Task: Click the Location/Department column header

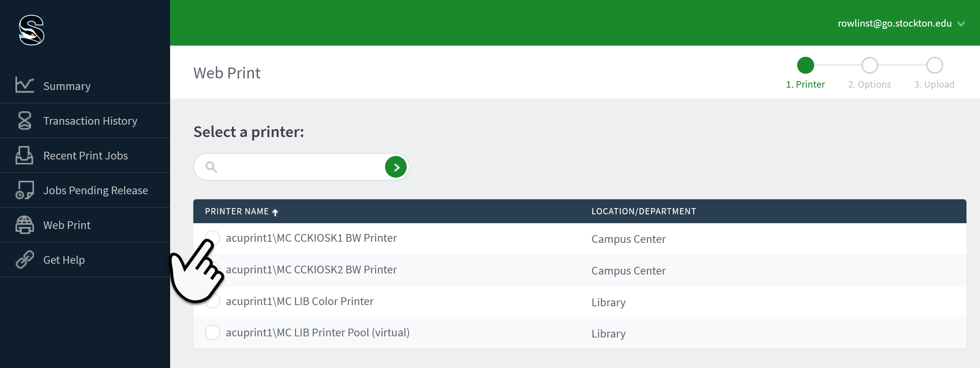Action: (644, 212)
